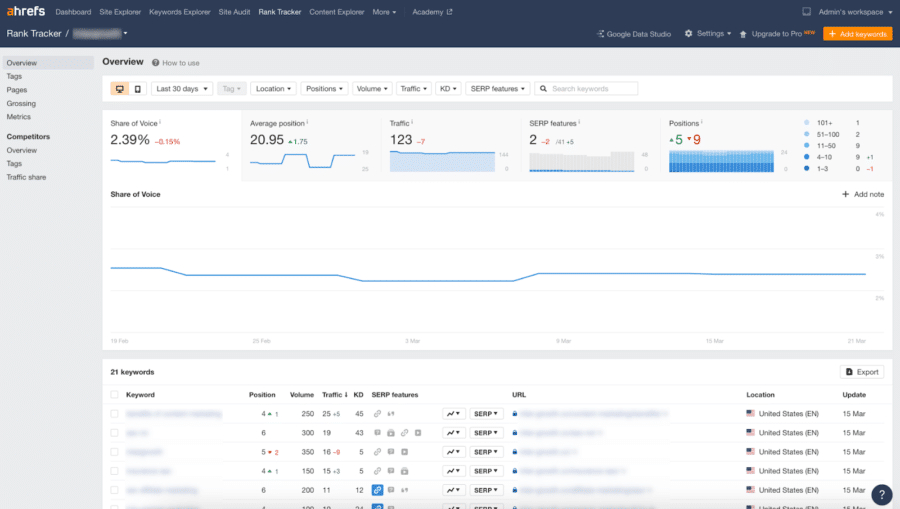Open the Academy link
The width and height of the screenshot is (900, 509).
(x=432, y=11)
